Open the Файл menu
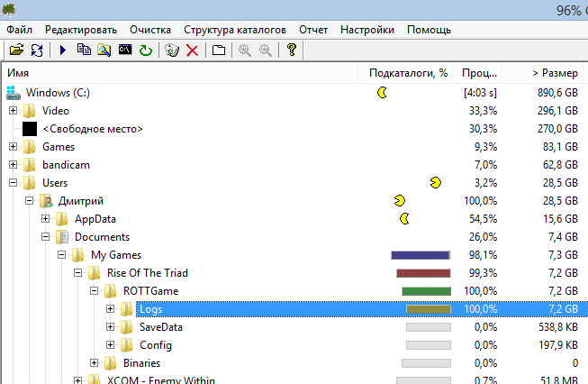 19,30
